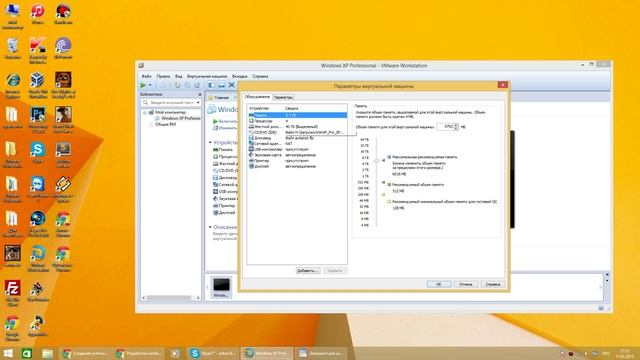Click the Справка button in the settings dialog
640x360 pixels.
(x=493, y=284)
